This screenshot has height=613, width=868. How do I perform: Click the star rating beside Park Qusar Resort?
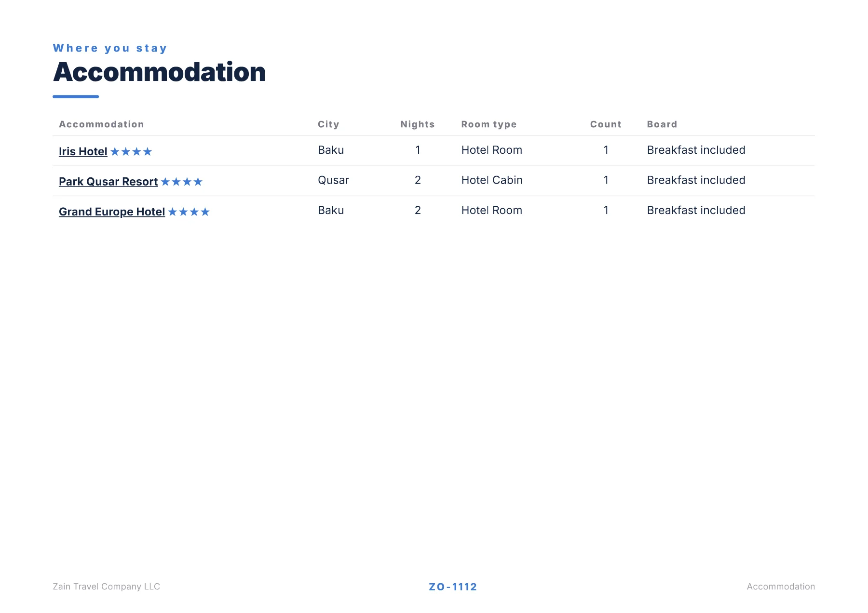click(182, 182)
